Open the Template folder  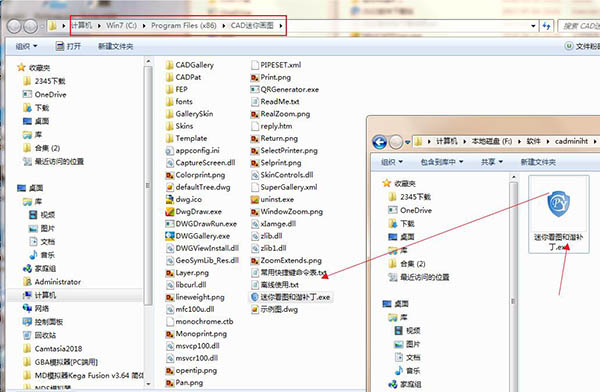click(x=186, y=138)
